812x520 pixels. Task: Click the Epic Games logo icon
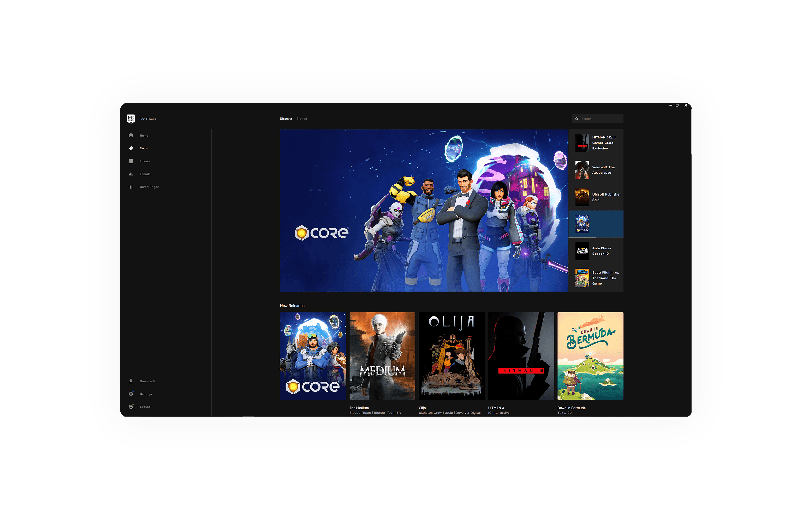pos(131,119)
